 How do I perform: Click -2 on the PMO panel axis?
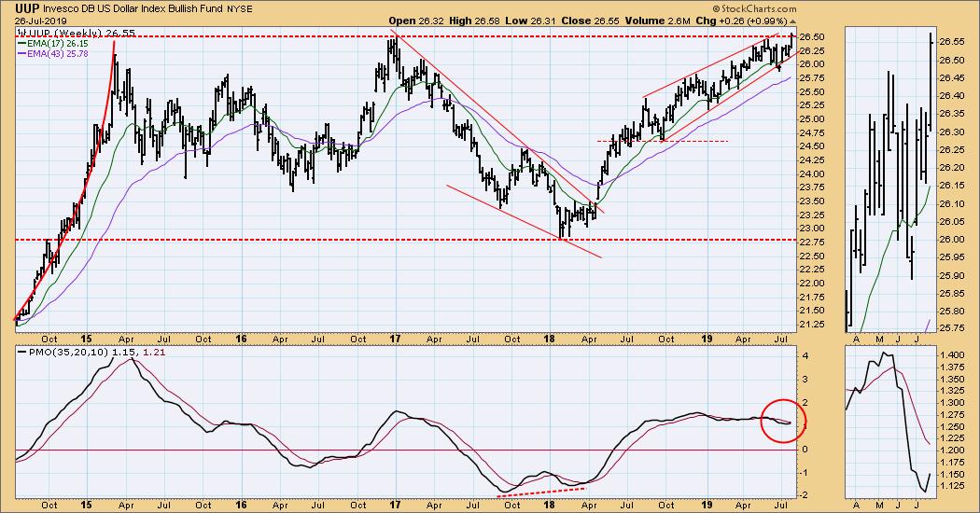[805, 495]
